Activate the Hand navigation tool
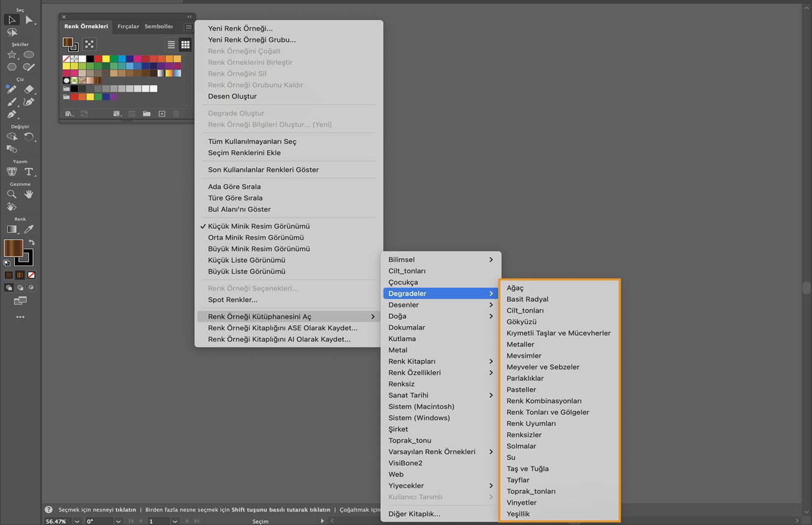Screen dimensions: 812x525 (x=29, y=194)
